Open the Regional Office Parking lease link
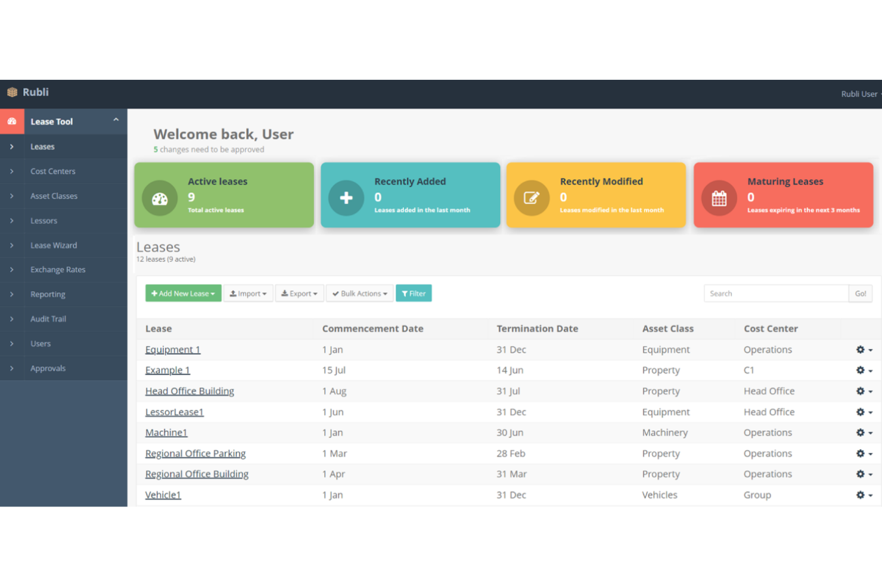Screen dimensions: 882x588 (195, 453)
